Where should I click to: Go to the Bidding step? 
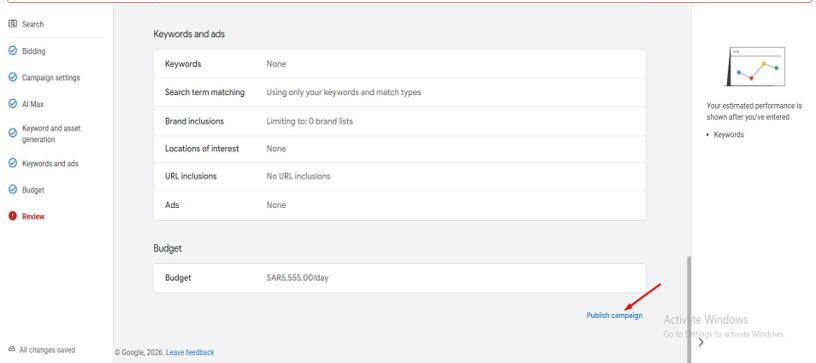coord(34,51)
